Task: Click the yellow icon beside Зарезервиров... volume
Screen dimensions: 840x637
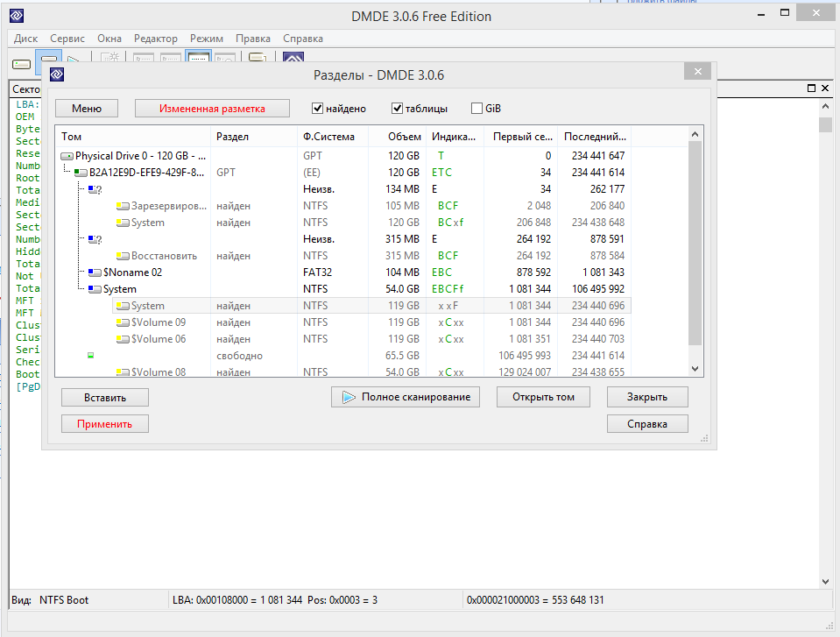Action: (x=123, y=206)
